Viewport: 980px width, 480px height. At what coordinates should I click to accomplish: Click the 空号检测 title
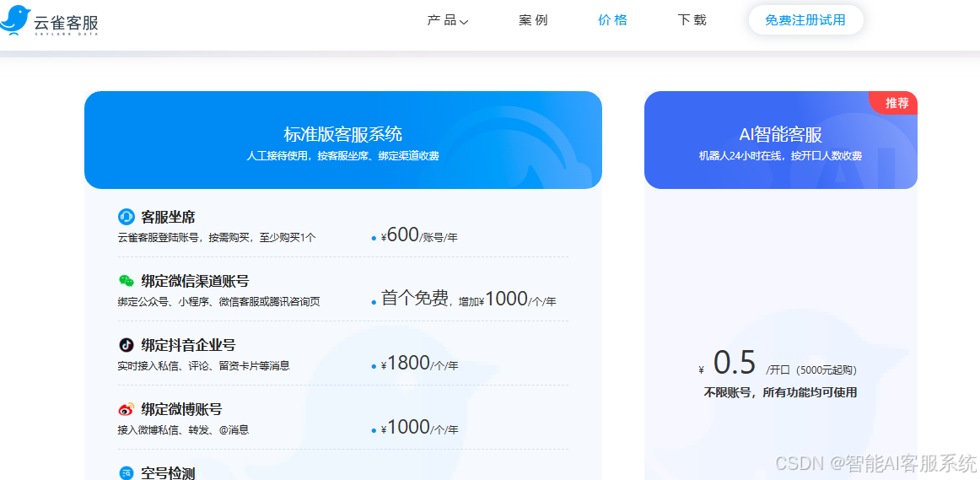point(168,473)
